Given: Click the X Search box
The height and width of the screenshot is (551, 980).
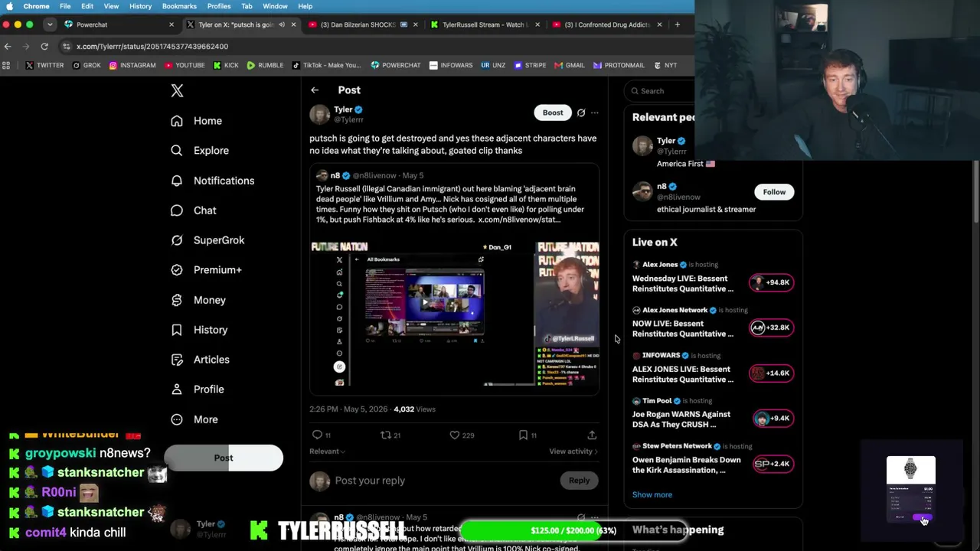Looking at the screenshot, I should (660, 91).
